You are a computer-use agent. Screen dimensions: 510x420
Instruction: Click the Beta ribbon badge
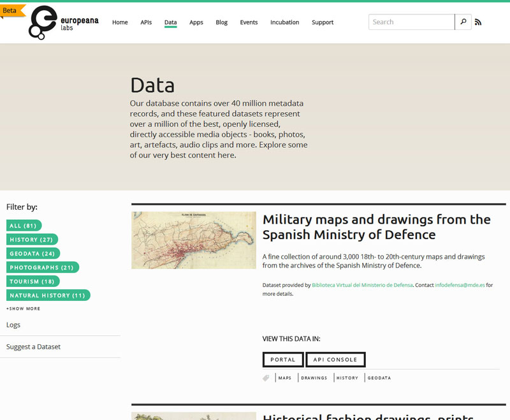click(x=12, y=10)
